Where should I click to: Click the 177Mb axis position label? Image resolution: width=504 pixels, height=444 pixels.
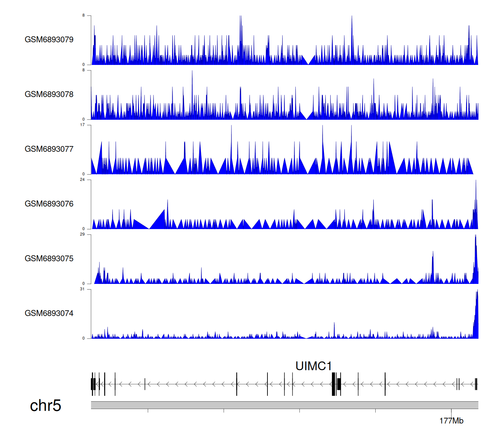pyautogui.click(x=451, y=421)
